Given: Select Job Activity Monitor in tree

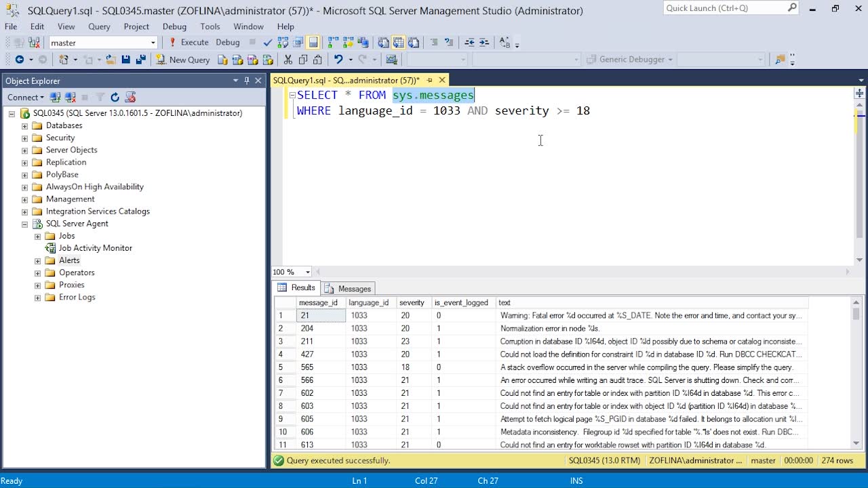Looking at the screenshot, I should click(96, 248).
